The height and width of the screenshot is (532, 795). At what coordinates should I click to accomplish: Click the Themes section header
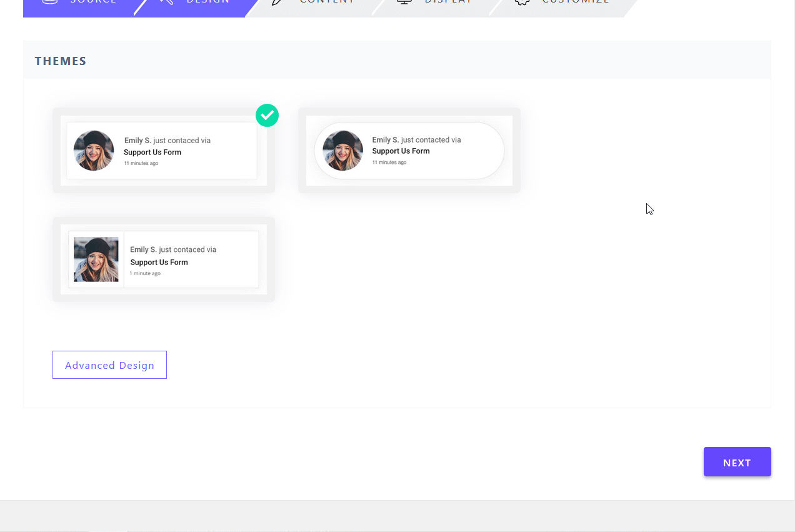click(x=61, y=61)
